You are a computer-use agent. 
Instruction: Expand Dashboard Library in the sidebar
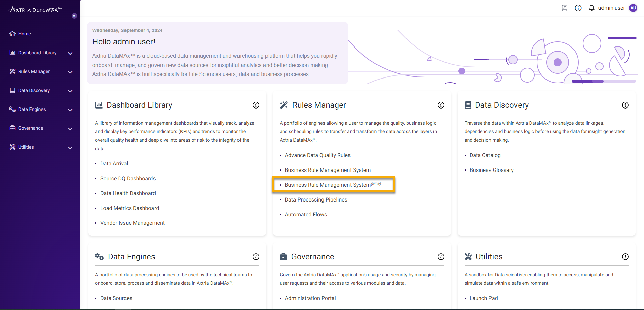click(70, 53)
